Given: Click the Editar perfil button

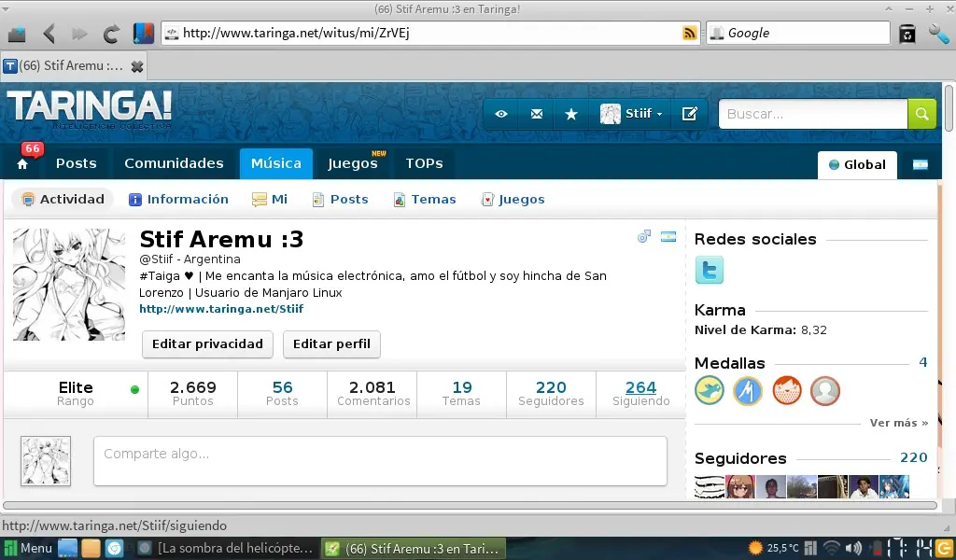Looking at the screenshot, I should [x=331, y=344].
